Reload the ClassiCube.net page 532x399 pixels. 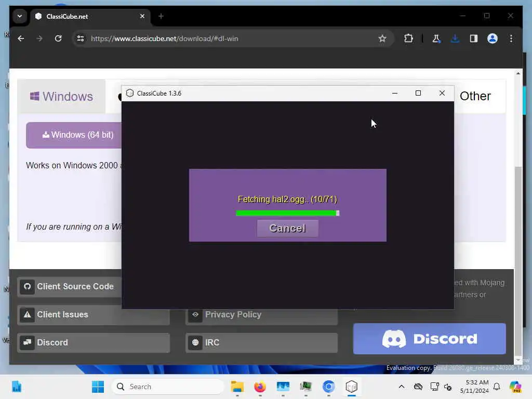(58, 38)
